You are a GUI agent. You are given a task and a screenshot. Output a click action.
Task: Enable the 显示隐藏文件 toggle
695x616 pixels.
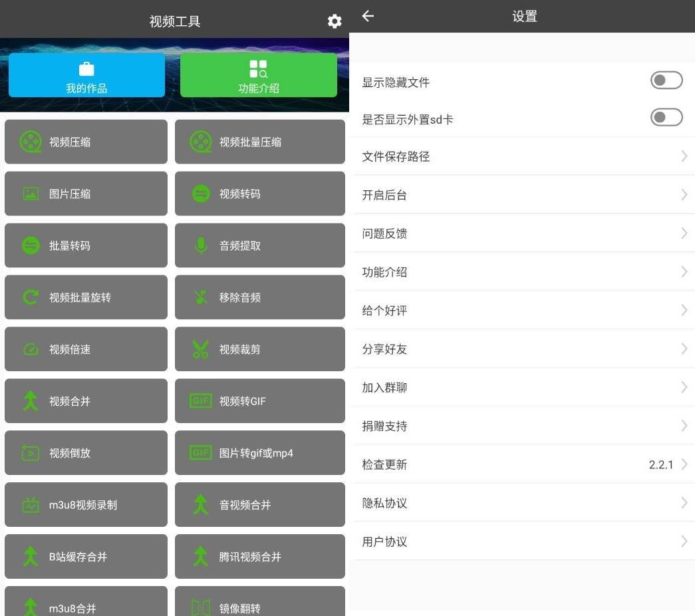point(666,81)
